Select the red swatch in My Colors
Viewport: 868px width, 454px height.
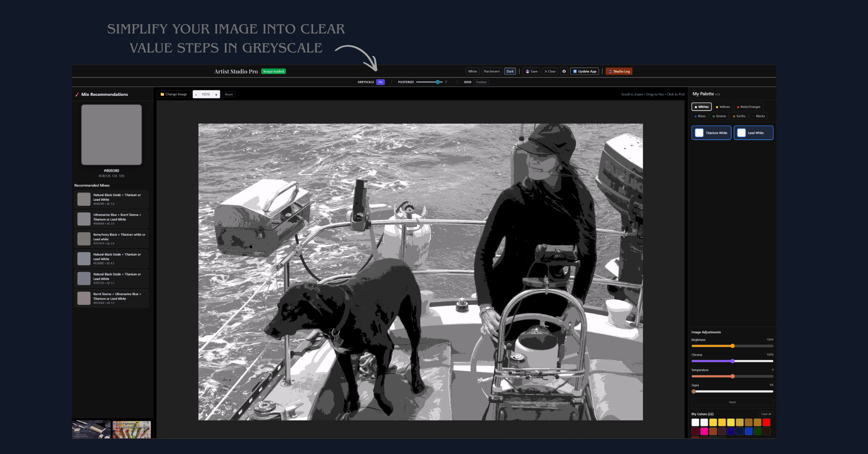click(x=766, y=422)
